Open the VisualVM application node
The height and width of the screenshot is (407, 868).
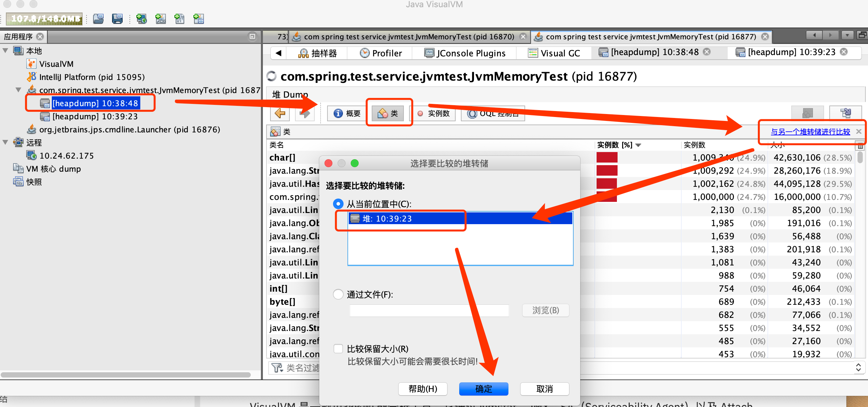click(56, 64)
